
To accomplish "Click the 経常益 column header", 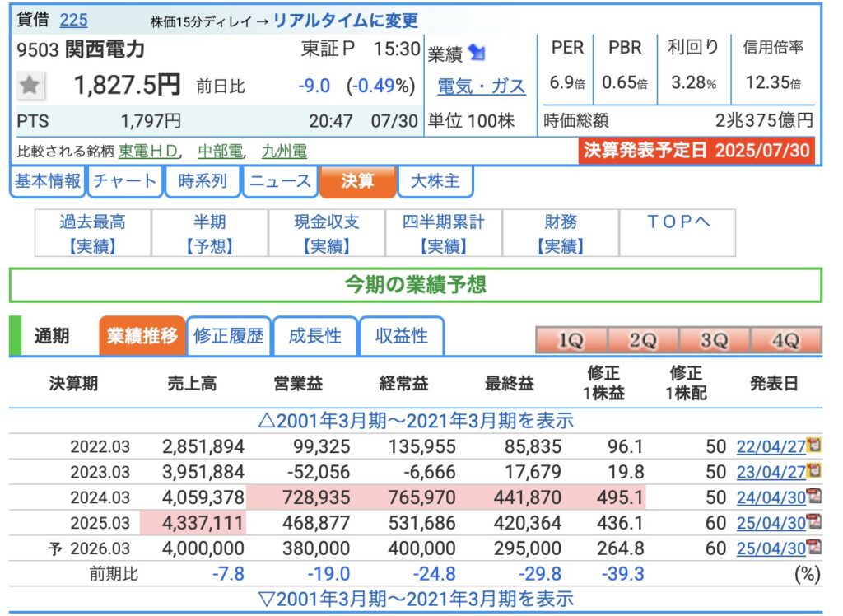I will [x=403, y=384].
